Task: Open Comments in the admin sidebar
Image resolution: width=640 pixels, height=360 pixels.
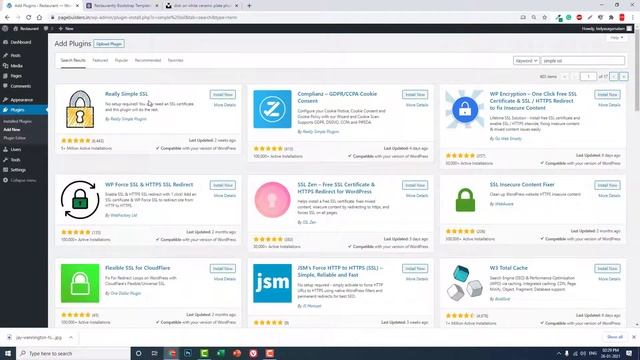Action: 20,86
